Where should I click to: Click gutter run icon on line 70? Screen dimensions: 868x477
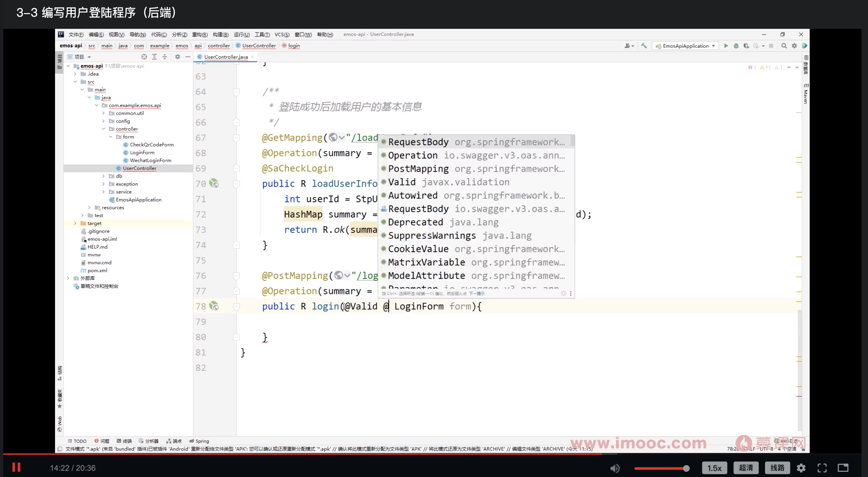pos(214,183)
